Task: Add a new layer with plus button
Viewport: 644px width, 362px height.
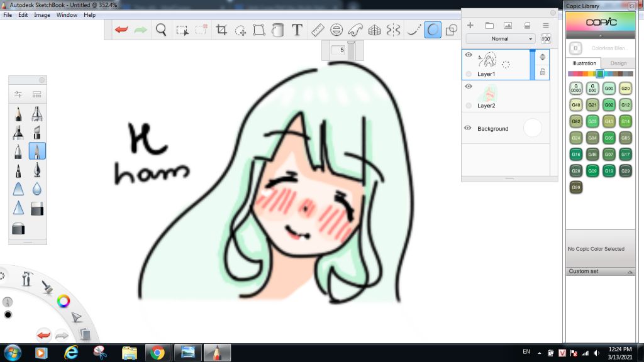Action: [x=470, y=25]
